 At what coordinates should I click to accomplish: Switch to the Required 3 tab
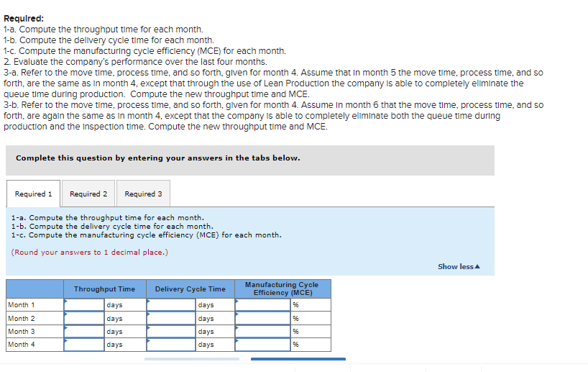point(143,194)
